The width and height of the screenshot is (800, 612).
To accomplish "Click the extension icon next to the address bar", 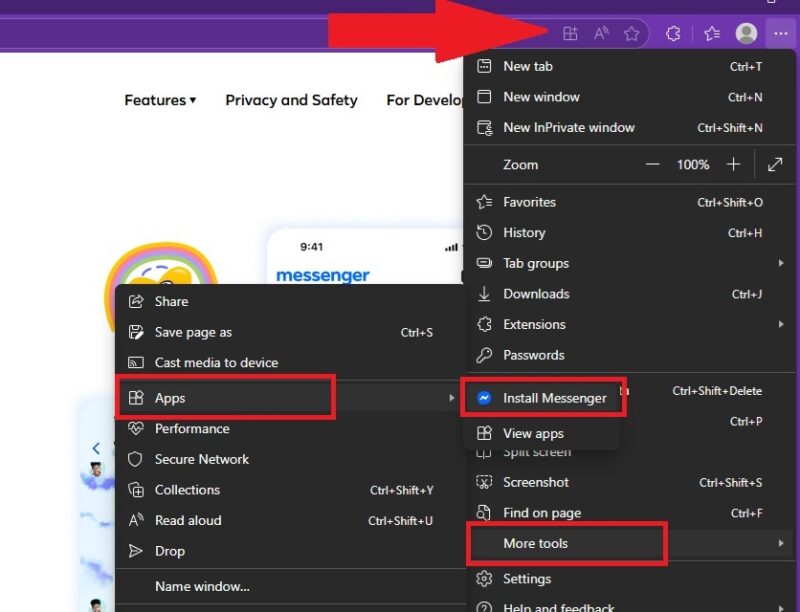I will click(x=673, y=33).
